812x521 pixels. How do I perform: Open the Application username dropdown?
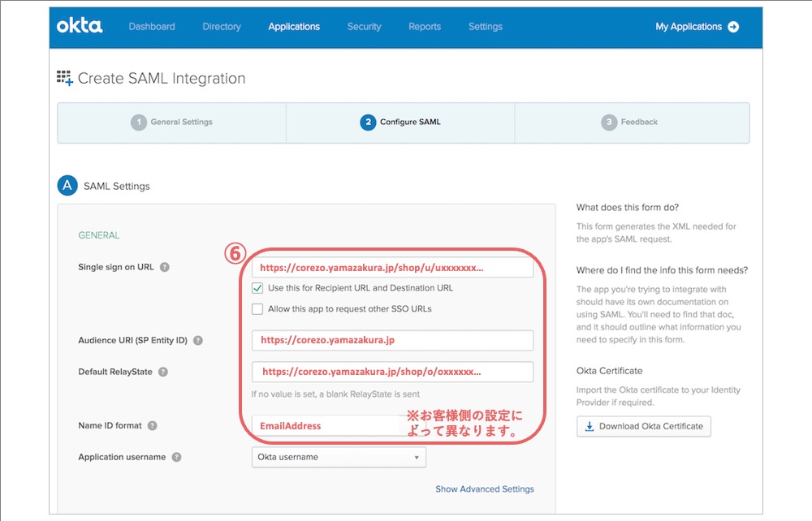[339, 457]
